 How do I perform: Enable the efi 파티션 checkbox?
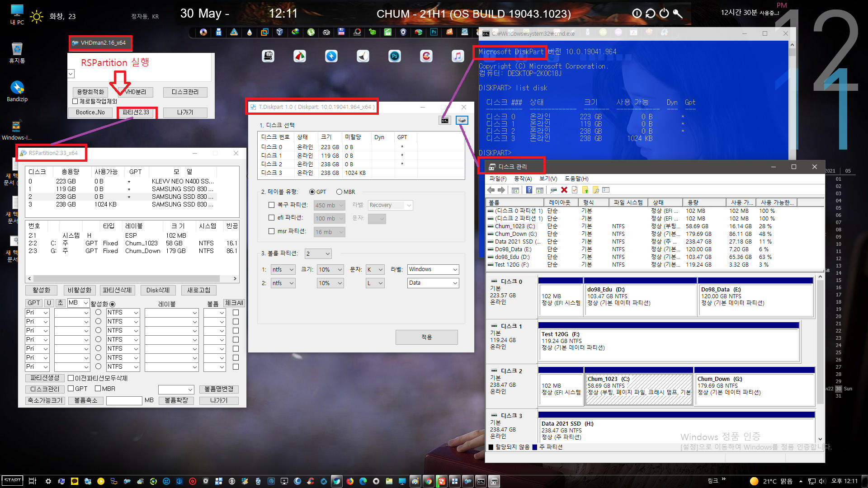pyautogui.click(x=272, y=218)
